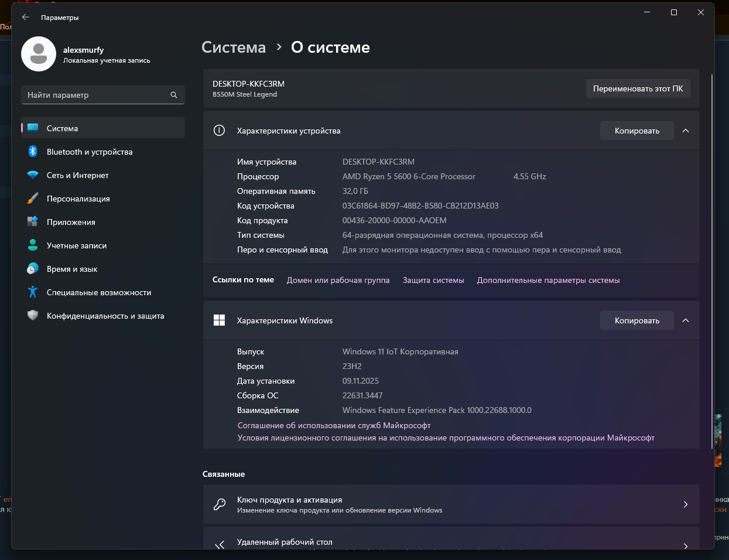Image resolution: width=729 pixels, height=560 pixels.
Task: Open Защита системы link
Action: [433, 281]
